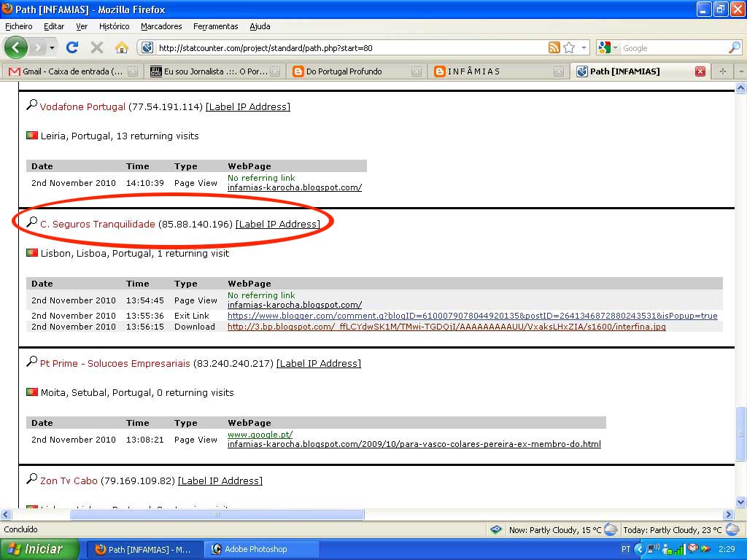Image resolution: width=747 pixels, height=560 pixels.
Task: Click Label IP Address for 85.88.140.196
Action: point(278,224)
